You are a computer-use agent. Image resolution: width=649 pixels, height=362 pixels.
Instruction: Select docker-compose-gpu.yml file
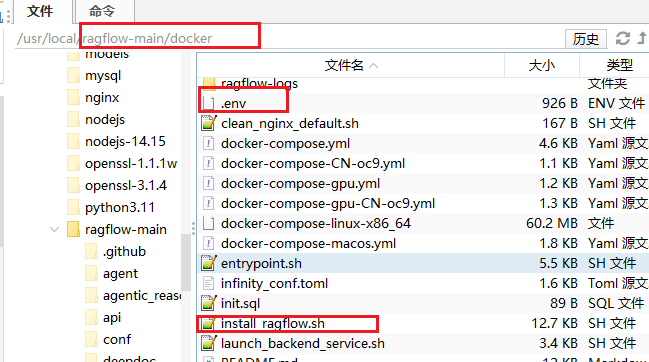tap(423, 183)
